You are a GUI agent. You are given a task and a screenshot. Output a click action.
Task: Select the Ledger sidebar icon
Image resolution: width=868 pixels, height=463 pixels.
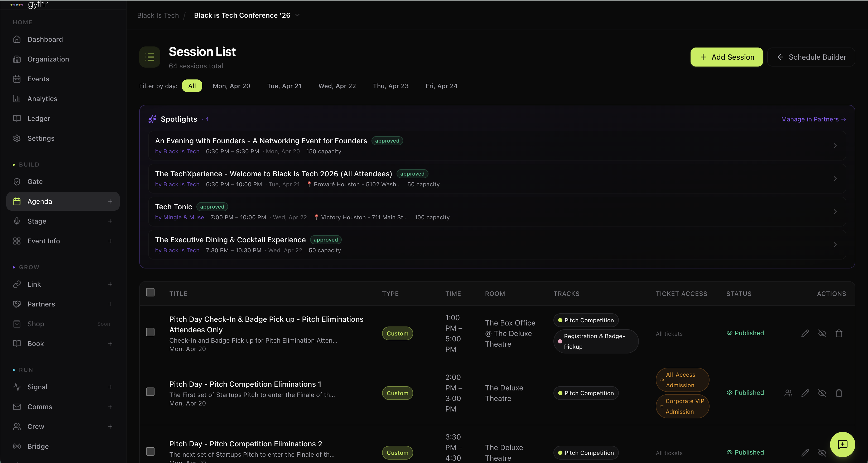pos(17,118)
